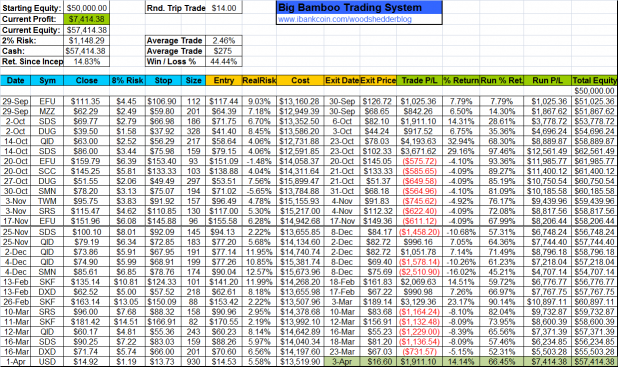Select the Win / Loss % value cell
Viewport: 618px width, 367px height.
(x=223, y=61)
